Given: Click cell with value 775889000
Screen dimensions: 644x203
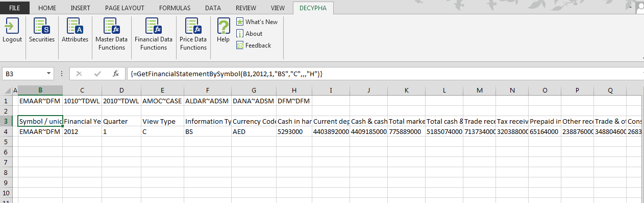Looking at the screenshot, I should click(x=407, y=131).
